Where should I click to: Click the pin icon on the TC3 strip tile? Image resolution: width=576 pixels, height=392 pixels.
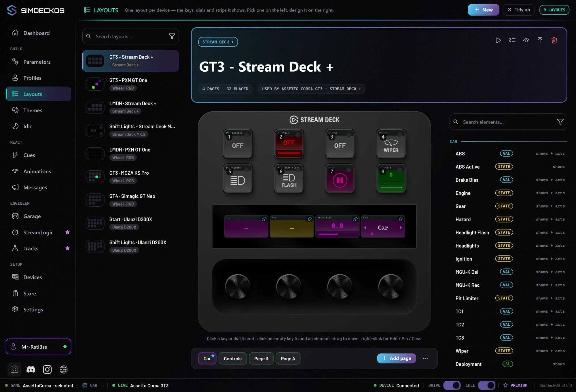tap(264, 219)
